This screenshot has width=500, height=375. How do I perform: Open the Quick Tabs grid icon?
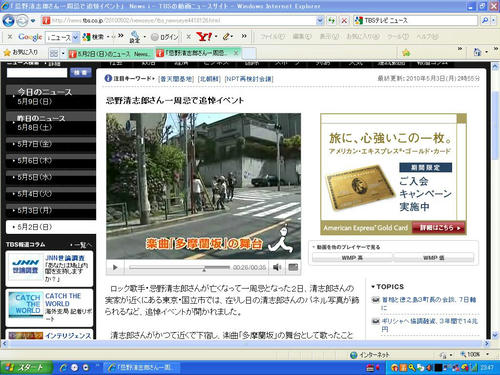tap(53, 53)
